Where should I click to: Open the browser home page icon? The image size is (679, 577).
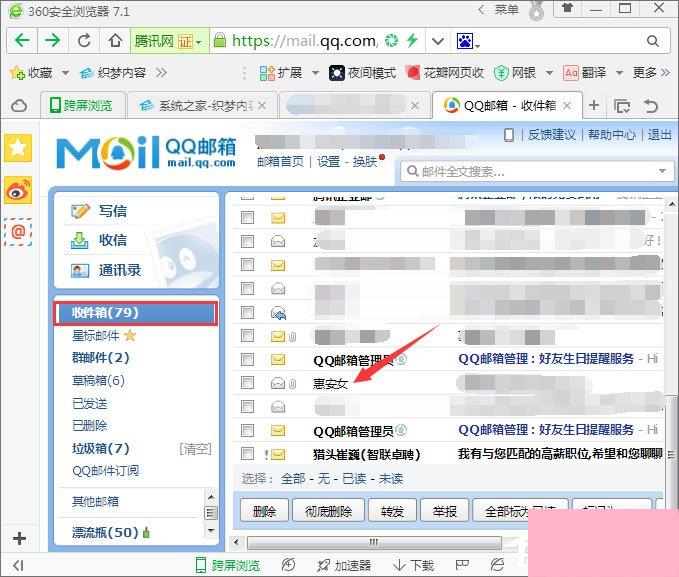point(115,41)
